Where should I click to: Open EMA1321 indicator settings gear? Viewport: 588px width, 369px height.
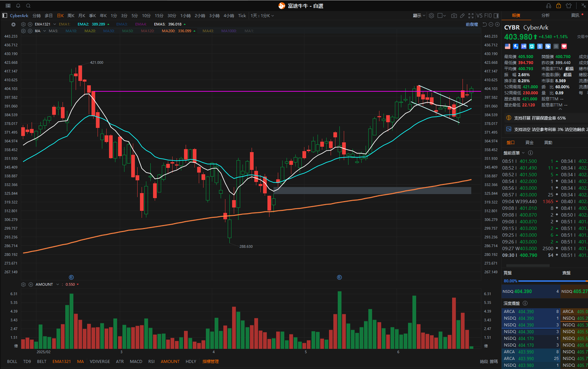(23, 24)
